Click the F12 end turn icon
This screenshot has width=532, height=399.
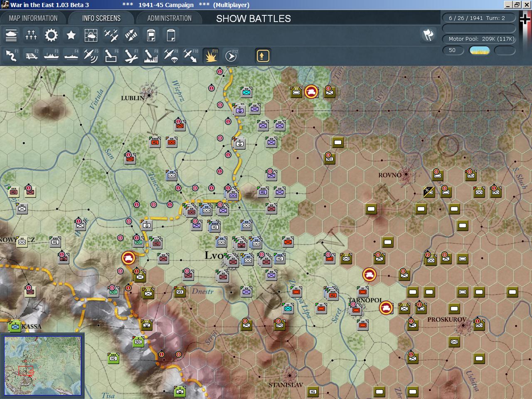coord(231,56)
